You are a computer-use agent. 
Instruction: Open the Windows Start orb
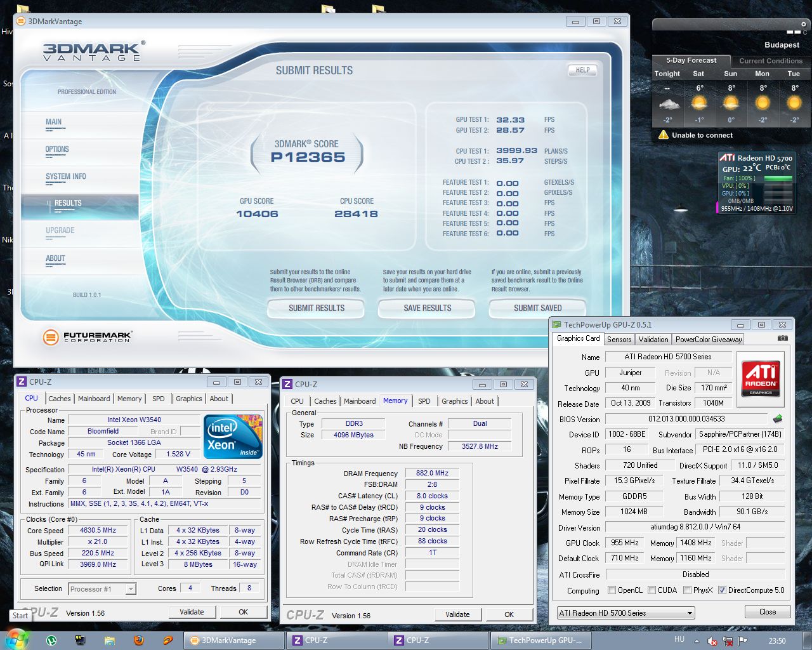17,639
